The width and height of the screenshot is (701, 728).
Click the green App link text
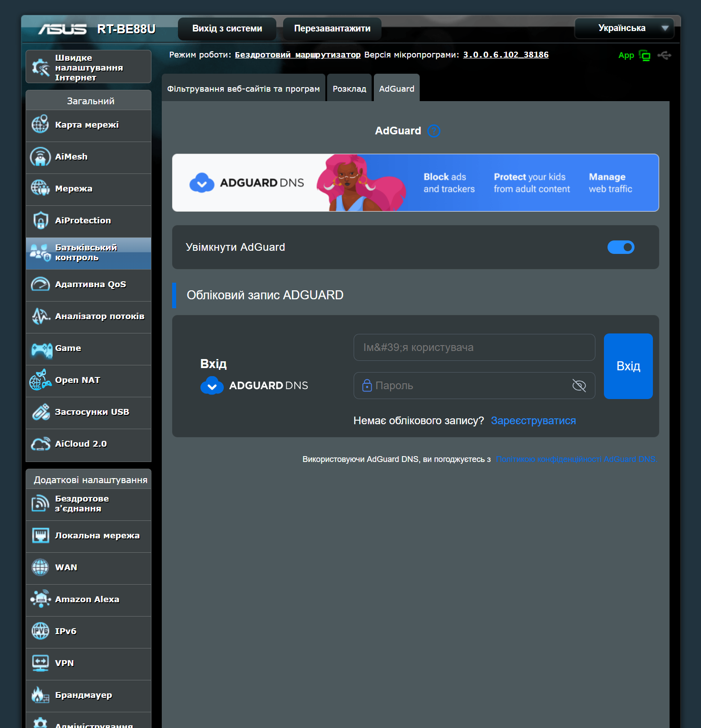point(626,55)
